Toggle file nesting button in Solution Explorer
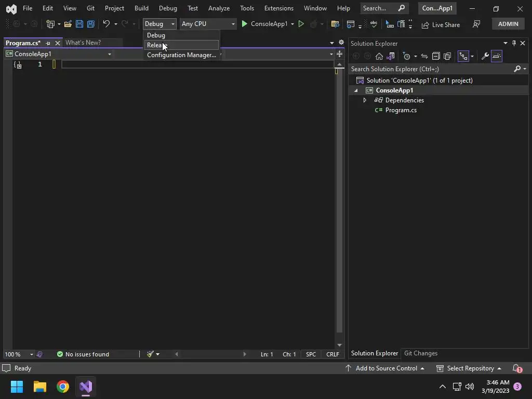 [463, 56]
